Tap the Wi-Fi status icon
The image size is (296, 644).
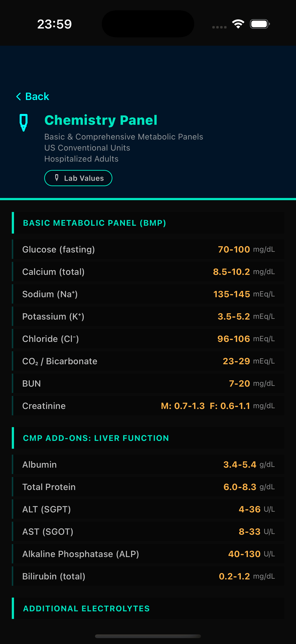tap(238, 24)
